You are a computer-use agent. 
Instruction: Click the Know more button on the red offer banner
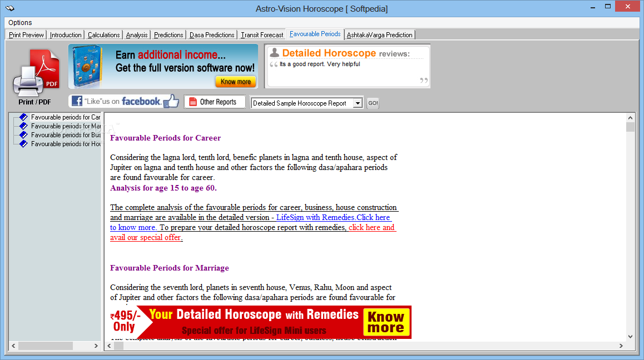386,322
